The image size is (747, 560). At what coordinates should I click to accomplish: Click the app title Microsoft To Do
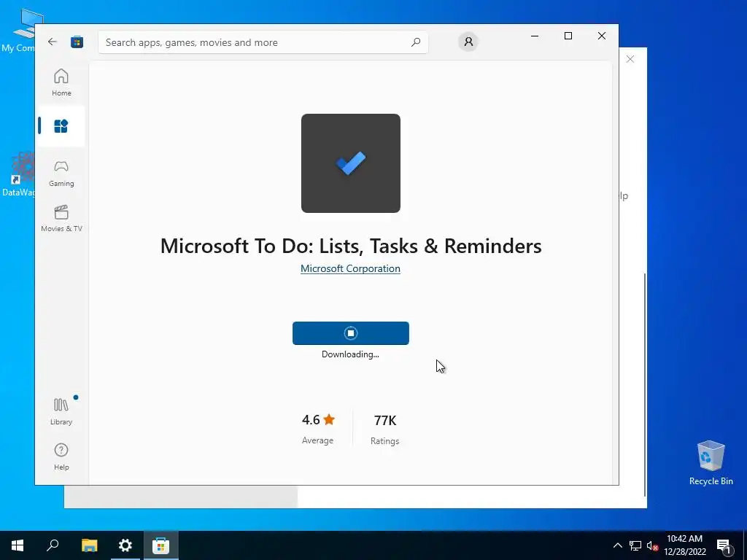click(x=351, y=246)
